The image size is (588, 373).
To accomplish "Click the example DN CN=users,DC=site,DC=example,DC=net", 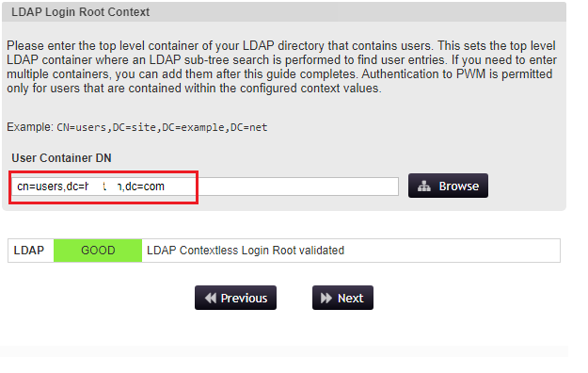I will pyautogui.click(x=162, y=127).
